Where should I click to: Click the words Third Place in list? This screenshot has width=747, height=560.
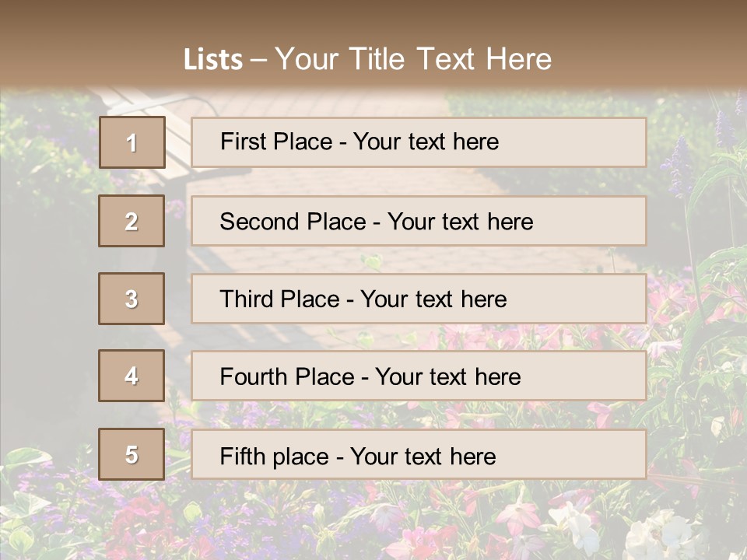tap(279, 299)
